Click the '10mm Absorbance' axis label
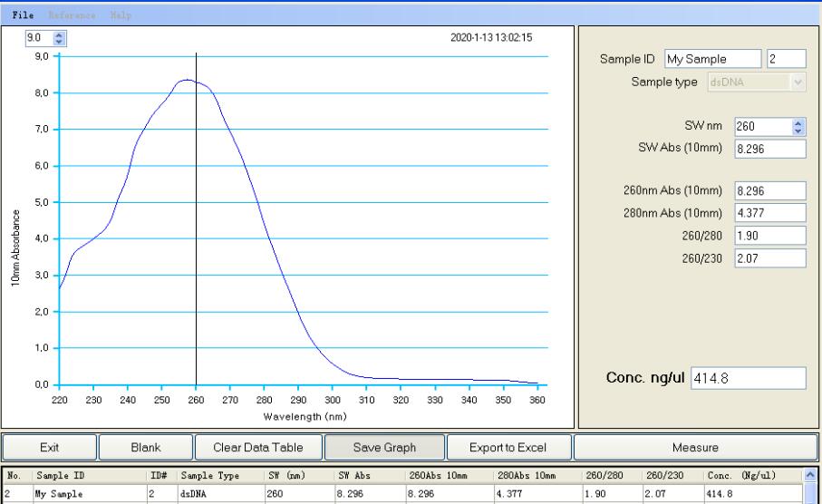This screenshot has width=822, height=504. tap(15, 248)
